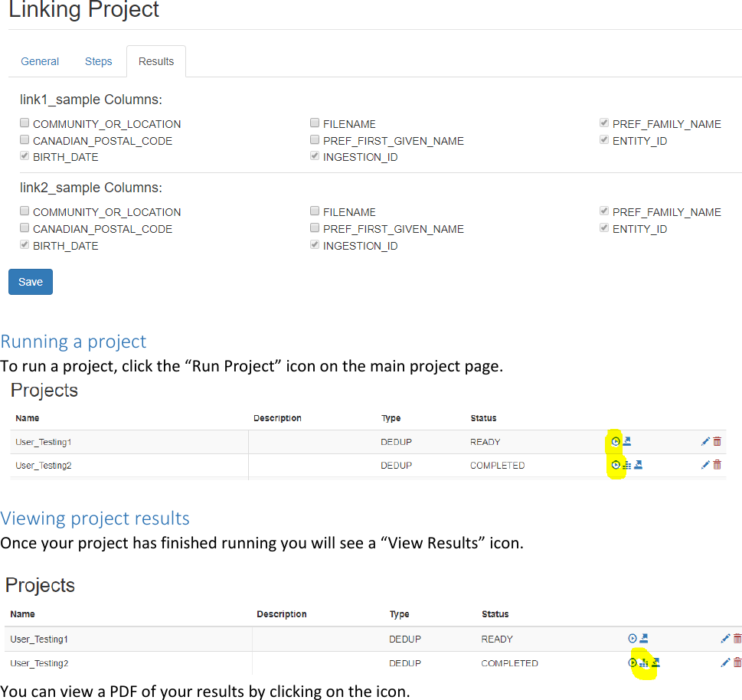
Task: Select User_Testing1 name under Running a project
Action: 44,442
